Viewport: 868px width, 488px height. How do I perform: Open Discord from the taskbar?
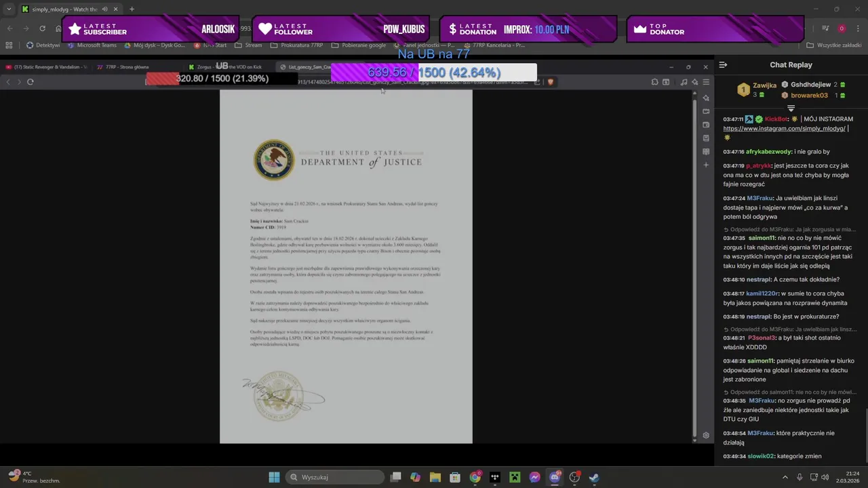[555, 477]
